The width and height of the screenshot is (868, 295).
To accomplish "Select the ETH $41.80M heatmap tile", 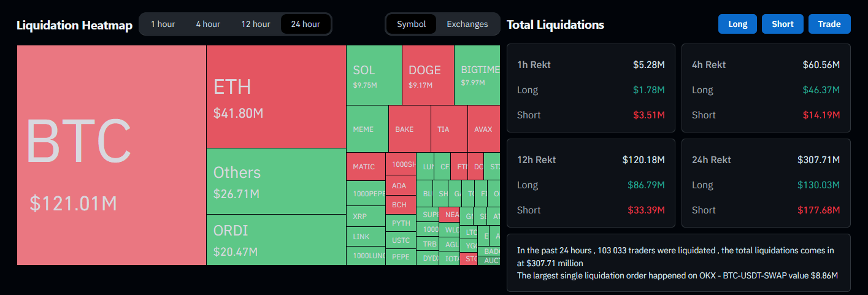I will pos(276,96).
